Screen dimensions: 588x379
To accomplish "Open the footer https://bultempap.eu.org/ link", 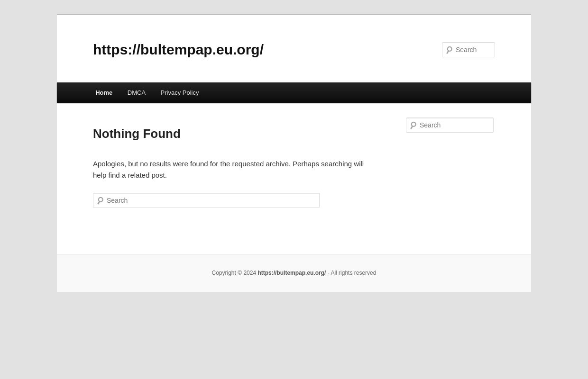I will point(292,273).
